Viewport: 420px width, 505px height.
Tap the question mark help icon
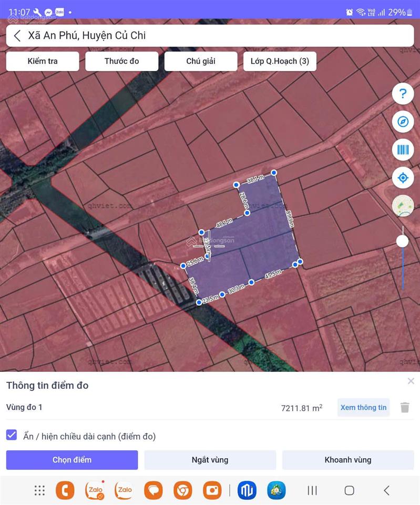tap(403, 94)
